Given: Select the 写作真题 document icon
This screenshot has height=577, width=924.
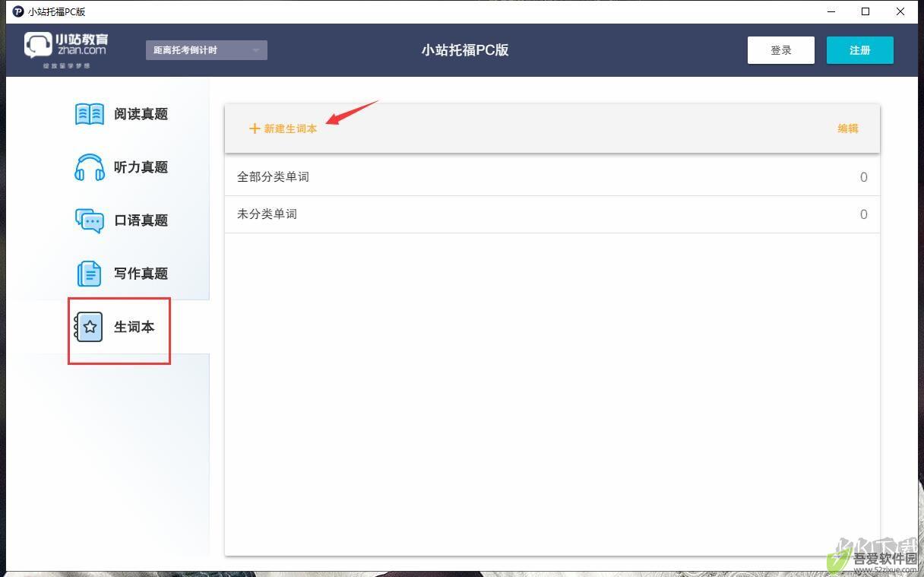Looking at the screenshot, I should point(90,274).
